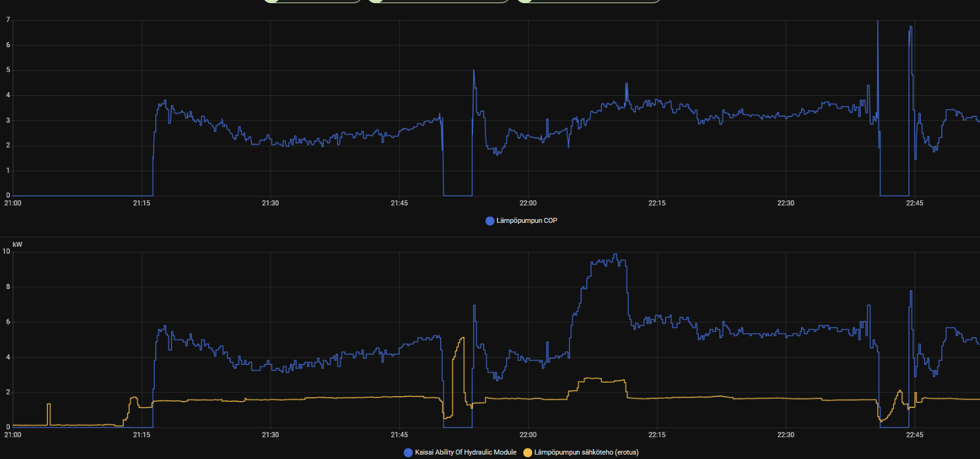Hide the Kaisai Ability Of Hydraulic Module series
This screenshot has height=459, width=980.
click(465, 452)
